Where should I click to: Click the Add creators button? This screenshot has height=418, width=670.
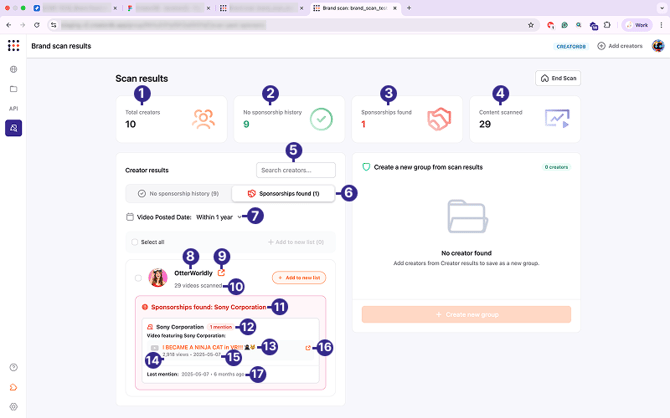pyautogui.click(x=620, y=46)
